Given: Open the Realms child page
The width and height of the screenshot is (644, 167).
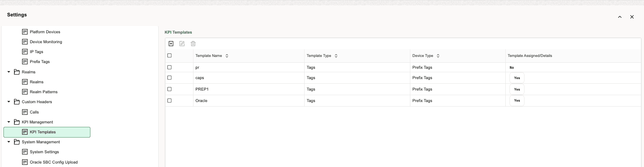Looking at the screenshot, I should [36, 82].
